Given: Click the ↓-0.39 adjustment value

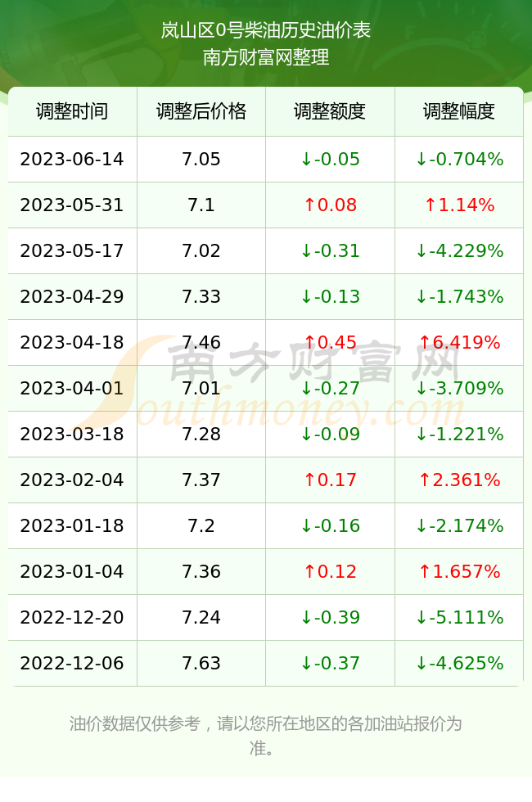Looking at the screenshot, I should (330, 617).
